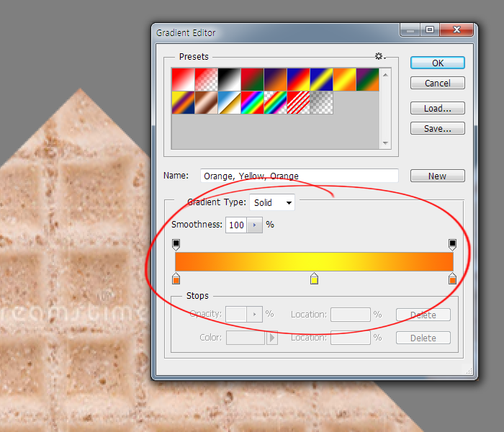
Task: Select the red to green preset gradient
Action: point(252,79)
